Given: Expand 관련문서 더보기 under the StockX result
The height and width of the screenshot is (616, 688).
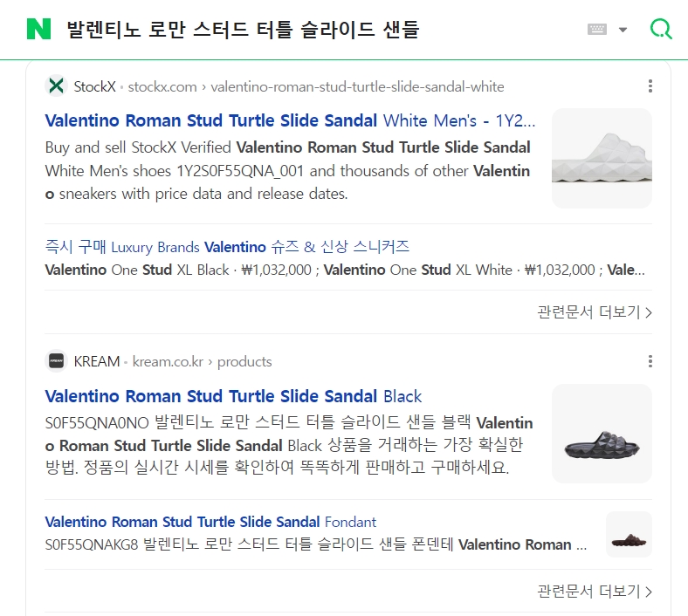Looking at the screenshot, I should 595,311.
